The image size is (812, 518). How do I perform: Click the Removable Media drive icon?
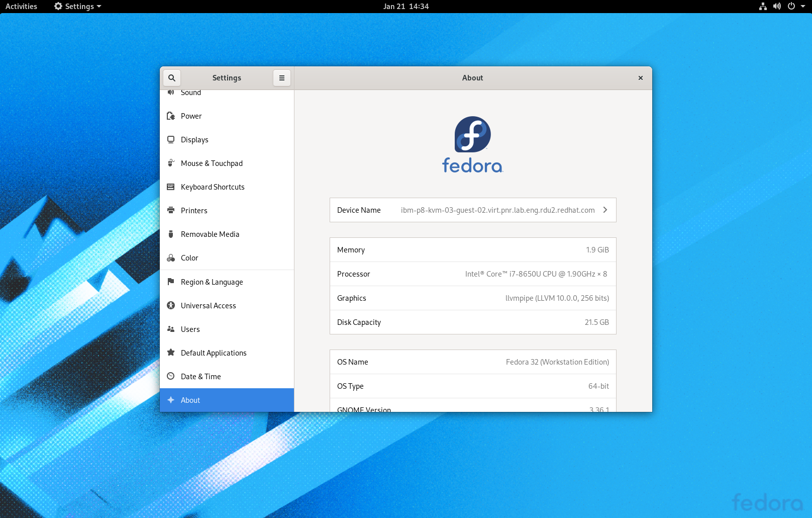171,234
